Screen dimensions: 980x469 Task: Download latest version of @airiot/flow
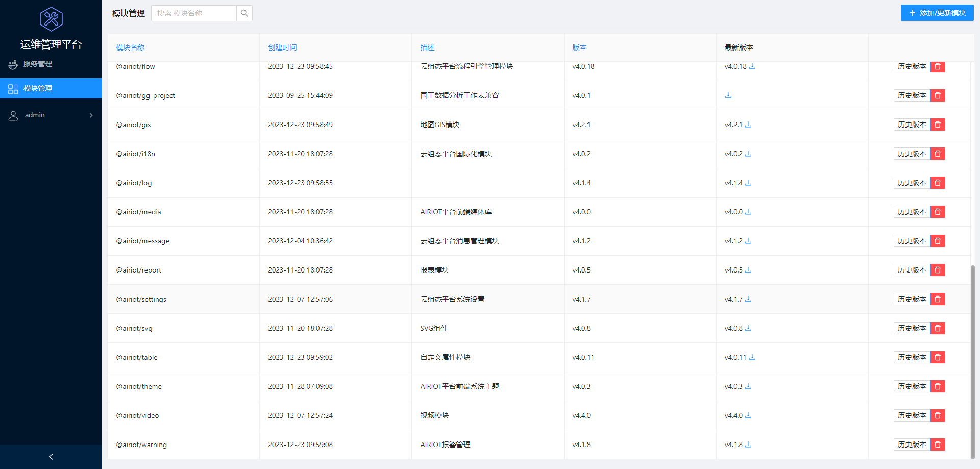coord(752,66)
